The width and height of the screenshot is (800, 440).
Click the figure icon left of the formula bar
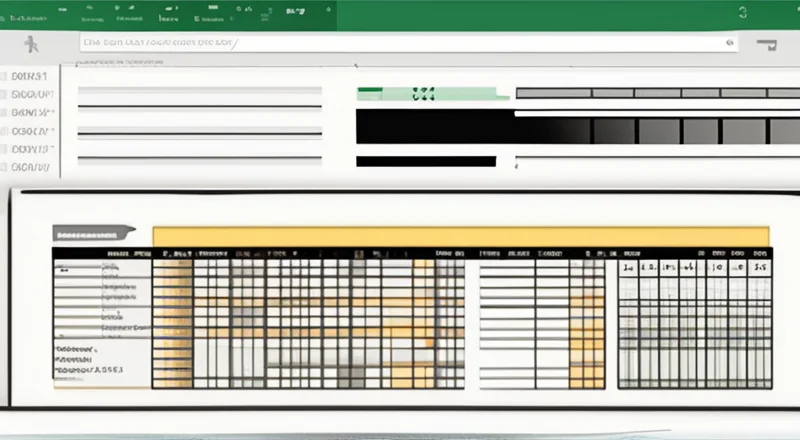(32, 43)
